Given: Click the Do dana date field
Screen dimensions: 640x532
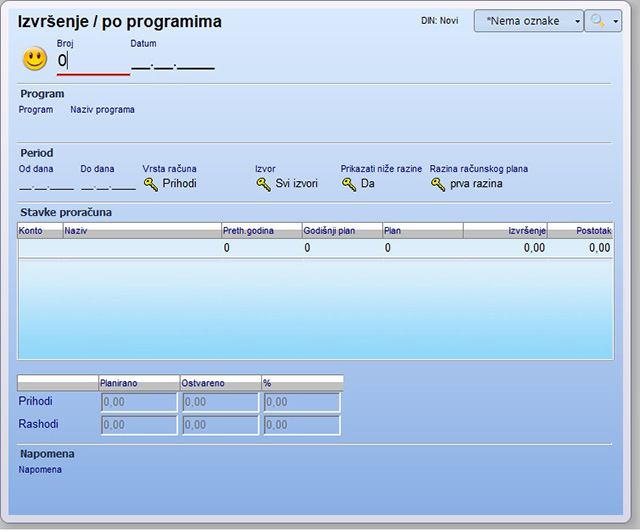Looking at the screenshot, I should click(107, 185).
